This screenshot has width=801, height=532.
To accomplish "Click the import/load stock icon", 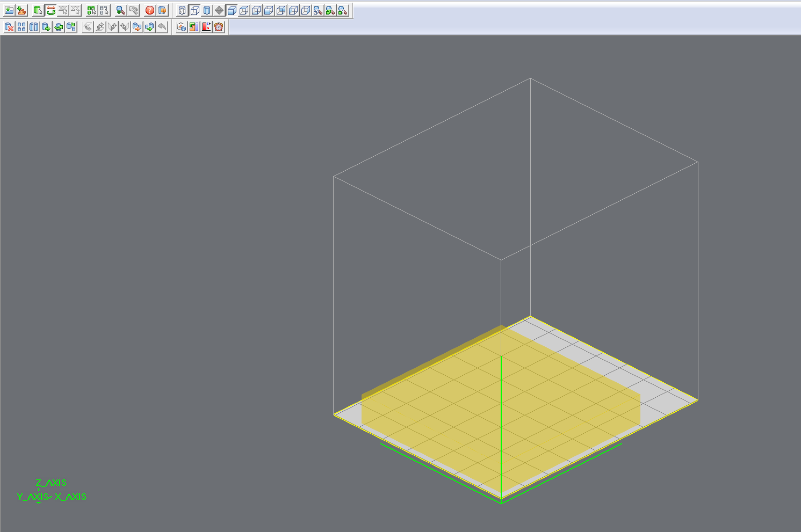I will [x=20, y=10].
